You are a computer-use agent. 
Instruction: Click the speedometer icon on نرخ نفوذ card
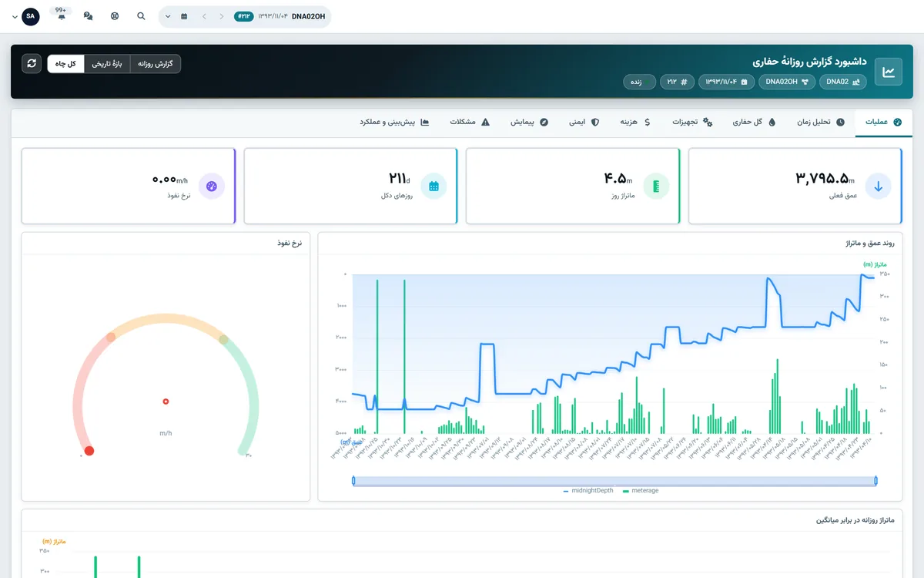point(212,186)
